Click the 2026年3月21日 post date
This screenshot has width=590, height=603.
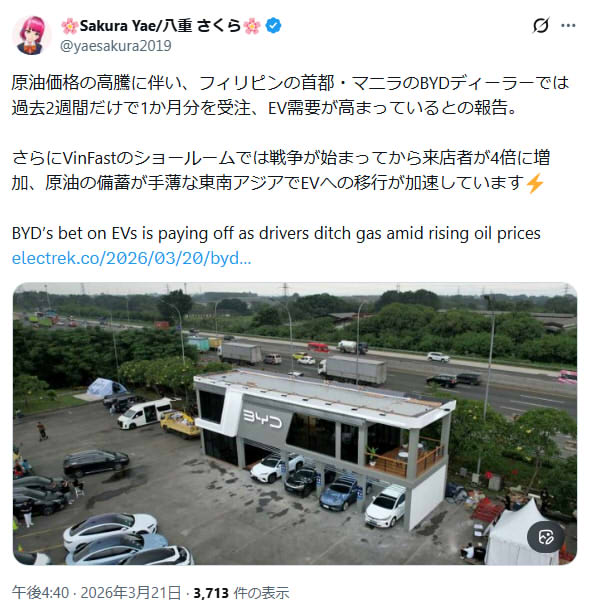pyautogui.click(x=130, y=592)
